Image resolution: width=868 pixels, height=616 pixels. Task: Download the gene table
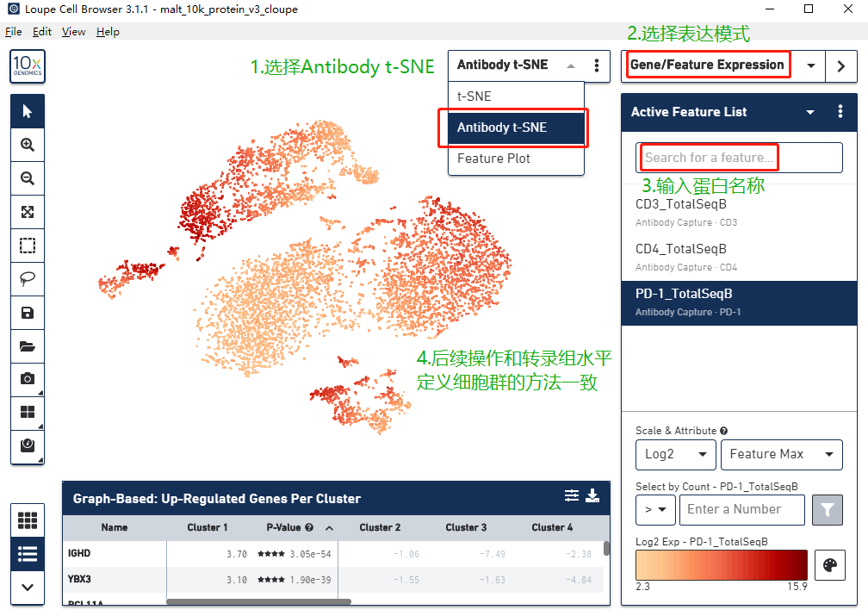pyautogui.click(x=592, y=495)
